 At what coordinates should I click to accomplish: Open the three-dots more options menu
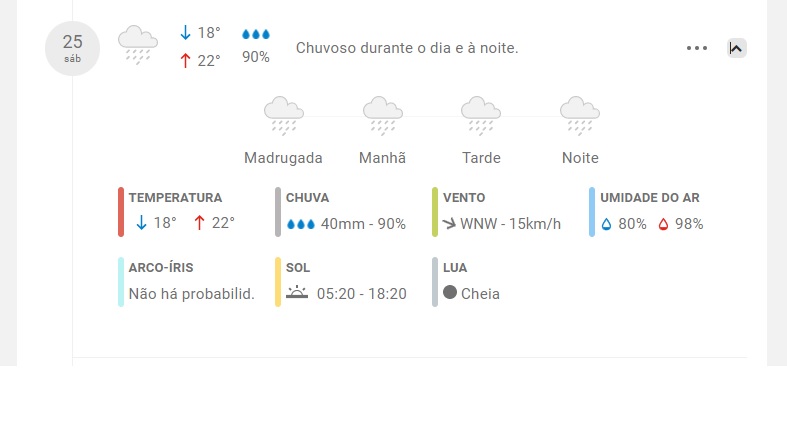pyautogui.click(x=697, y=48)
